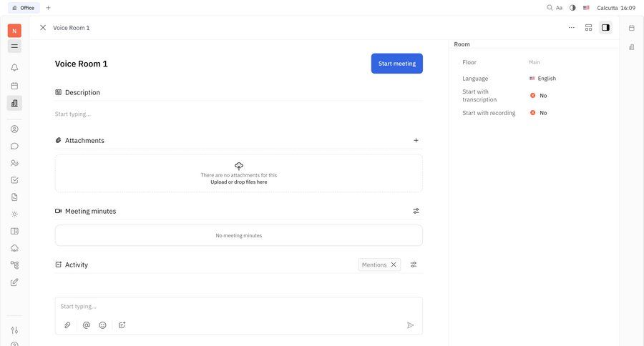Click the No meeting minutes box
Screen dimensions: 644x346
238,236
